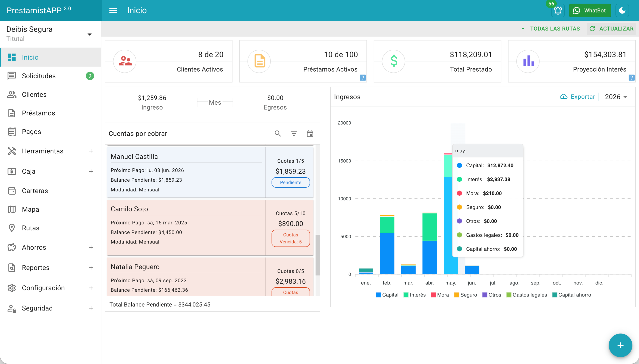Screen dimensions: 639x364
Task: Open Clientes menu item
Action: (50, 95)
